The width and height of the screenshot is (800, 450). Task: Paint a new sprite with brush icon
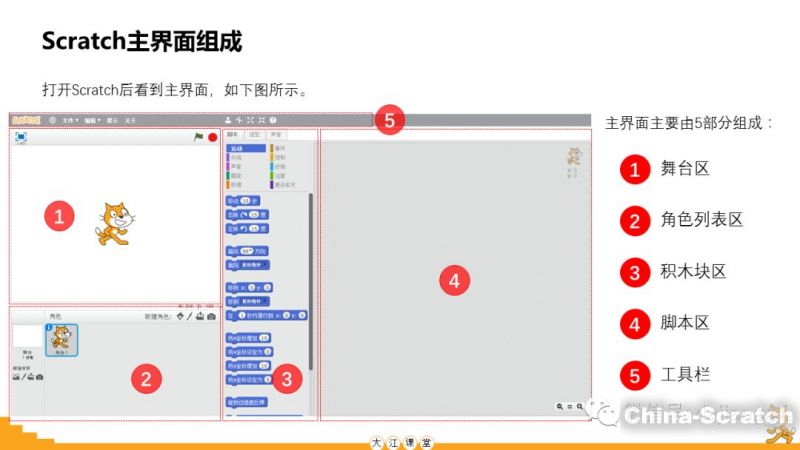(x=190, y=317)
